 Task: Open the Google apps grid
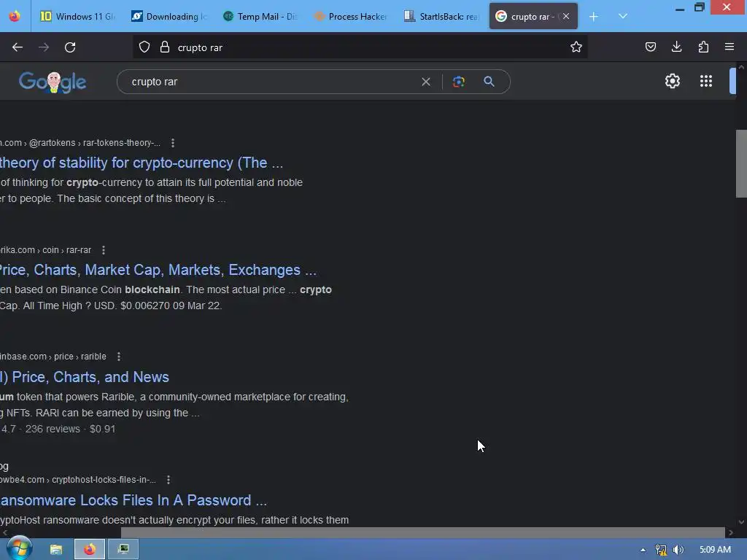pos(706,81)
